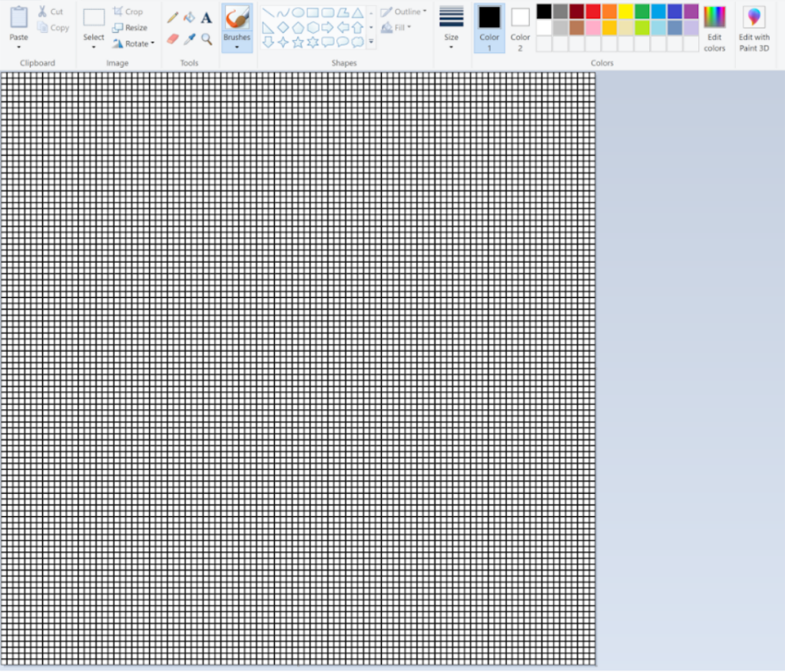Image resolution: width=785 pixels, height=672 pixels.
Task: Click the Crop button
Action: (128, 12)
